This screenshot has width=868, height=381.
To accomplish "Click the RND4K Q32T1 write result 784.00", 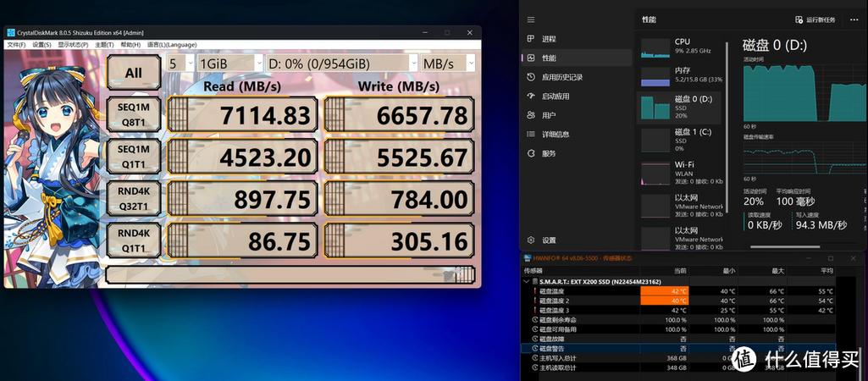I will point(399,199).
